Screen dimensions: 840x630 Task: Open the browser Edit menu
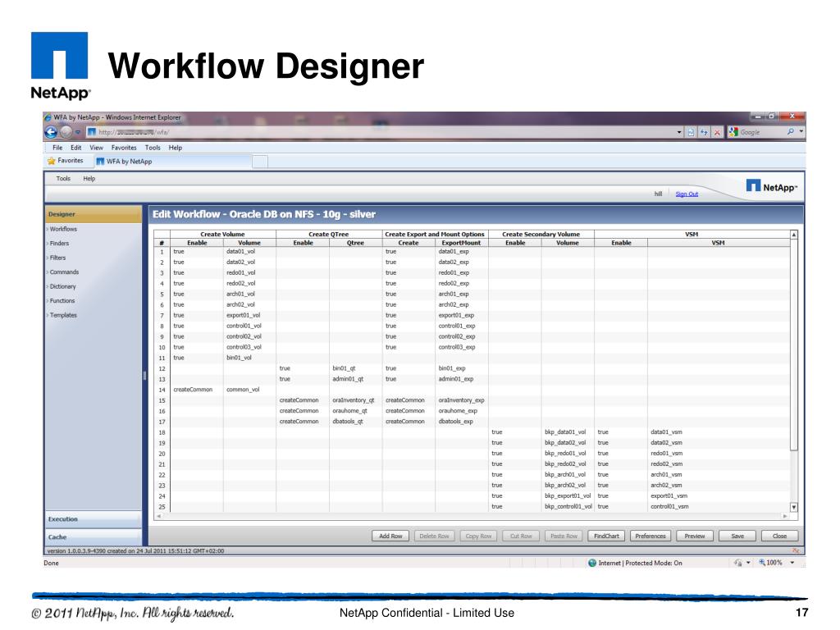(76, 148)
